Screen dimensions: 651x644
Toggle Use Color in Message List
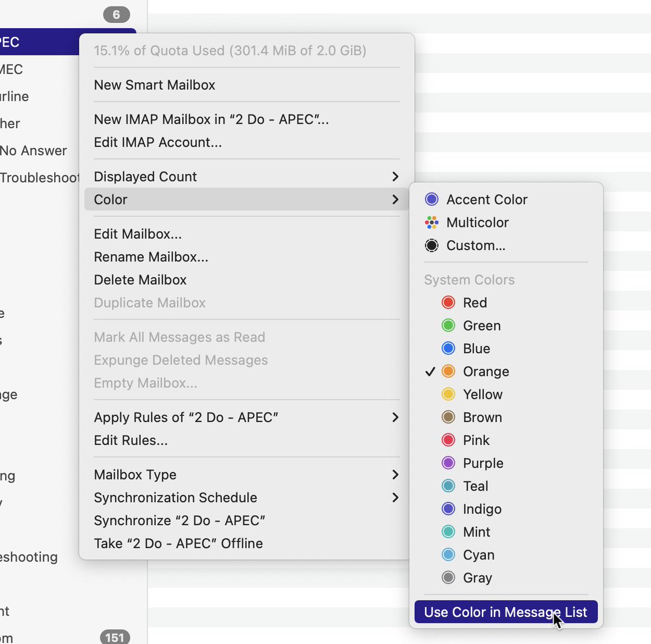[x=506, y=612]
